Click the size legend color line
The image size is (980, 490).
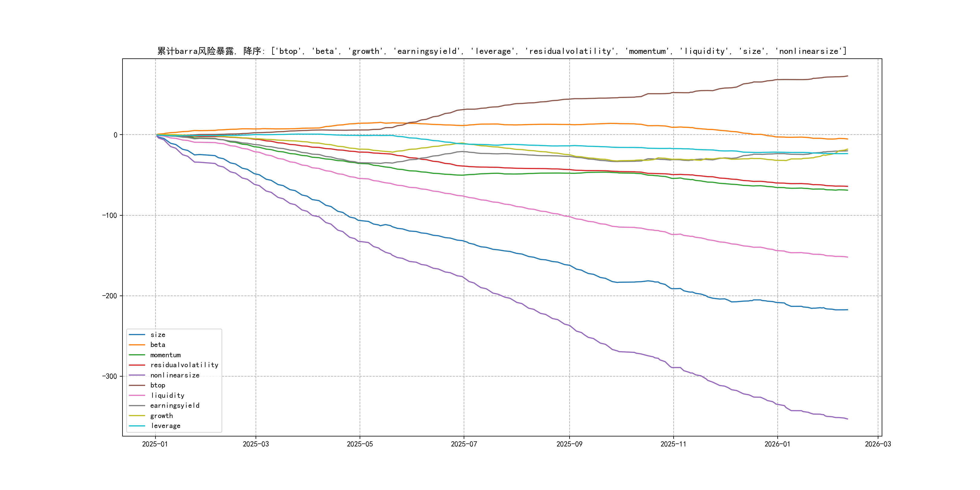[x=137, y=335]
